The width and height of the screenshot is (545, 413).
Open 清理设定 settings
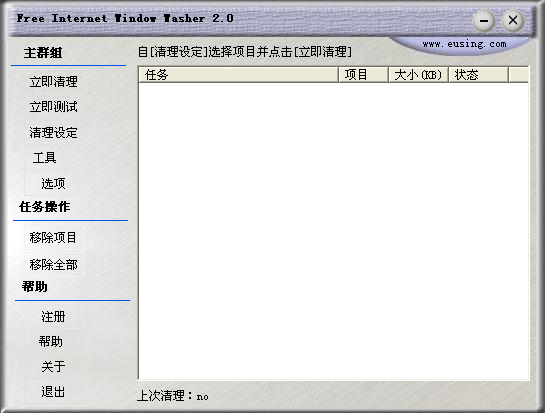click(54, 132)
